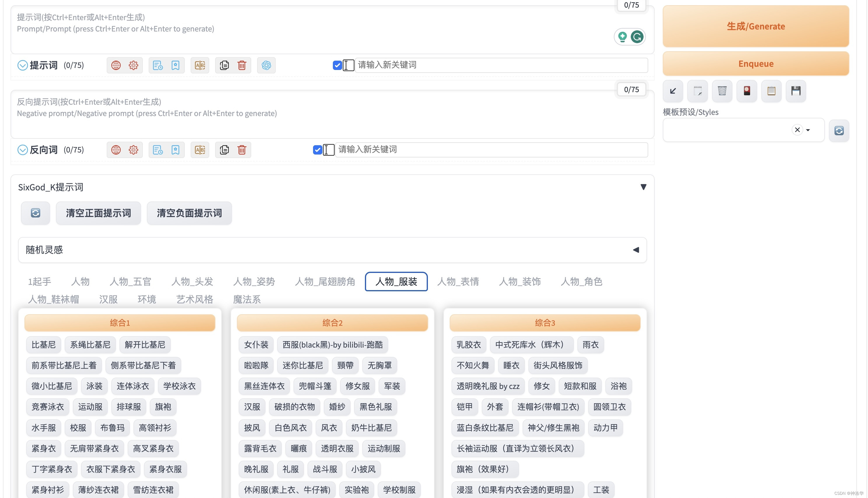Delete prompt with trash icon in 提示词 row
This screenshot has height=498, width=868.
pyautogui.click(x=242, y=65)
